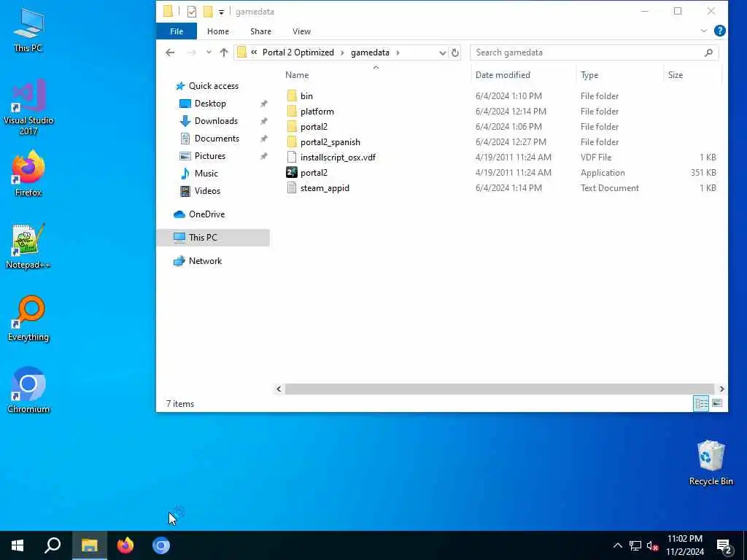Expand the ribbon with the chevron
This screenshot has height=560, width=747.
704,31
